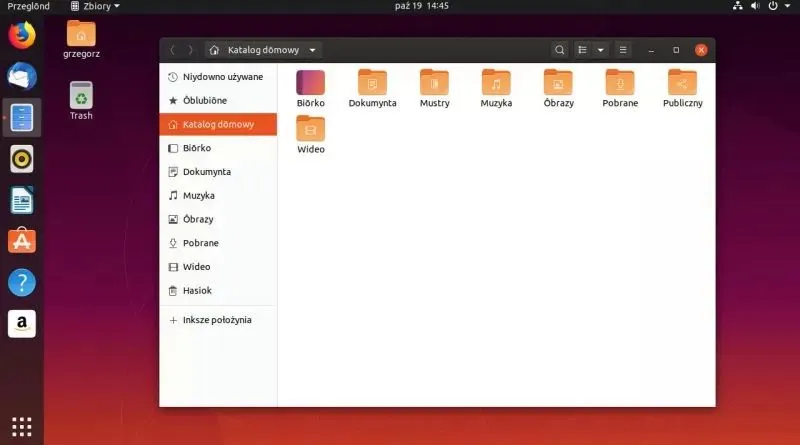Select the Wideo folder in main pane

[311, 135]
